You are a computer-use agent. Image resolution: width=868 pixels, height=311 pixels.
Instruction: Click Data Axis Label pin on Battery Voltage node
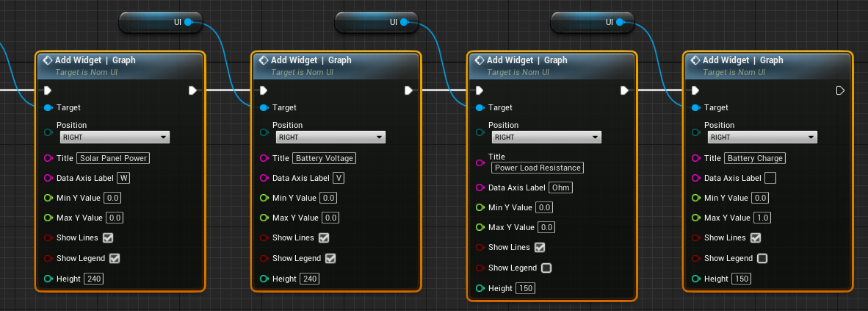point(264,178)
